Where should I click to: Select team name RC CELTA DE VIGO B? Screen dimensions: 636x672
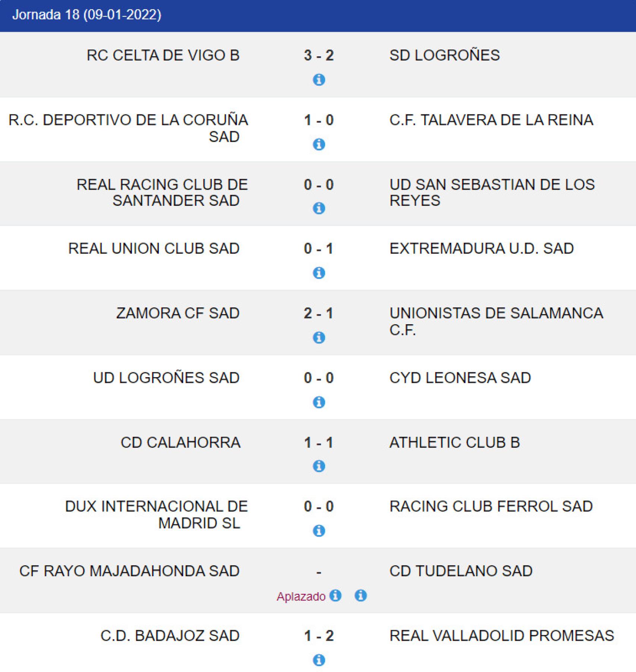[x=163, y=56]
